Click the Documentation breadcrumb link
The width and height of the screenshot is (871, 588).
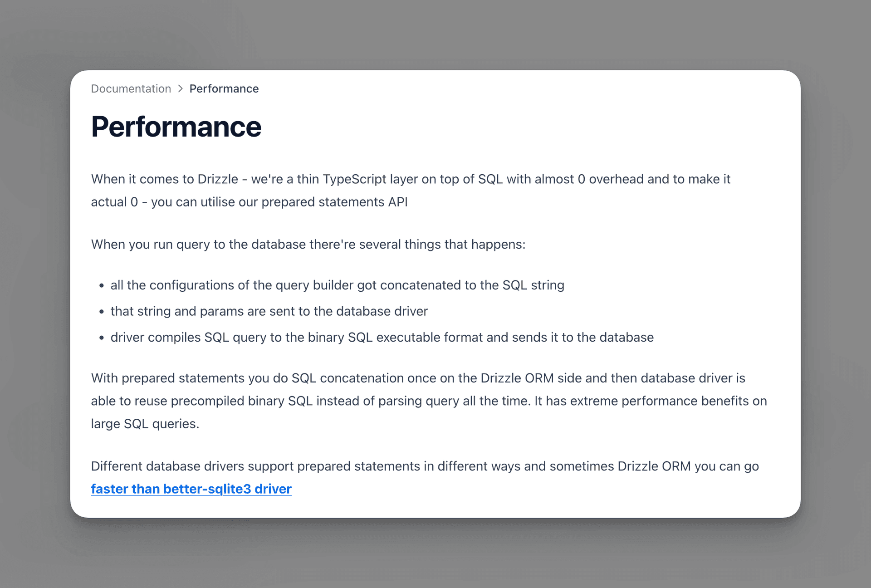click(x=131, y=88)
